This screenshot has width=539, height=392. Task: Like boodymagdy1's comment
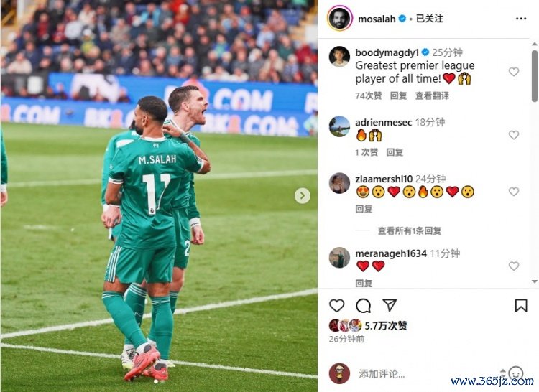(514, 71)
